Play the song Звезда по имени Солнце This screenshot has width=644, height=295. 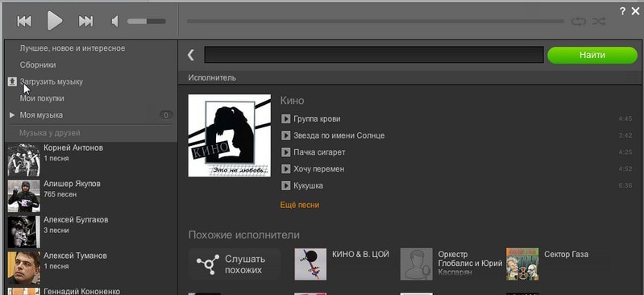tap(286, 135)
